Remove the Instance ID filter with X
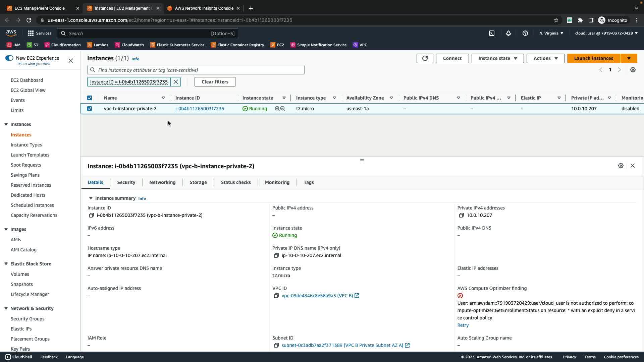Image resolution: width=644 pixels, height=362 pixels. coord(176,82)
